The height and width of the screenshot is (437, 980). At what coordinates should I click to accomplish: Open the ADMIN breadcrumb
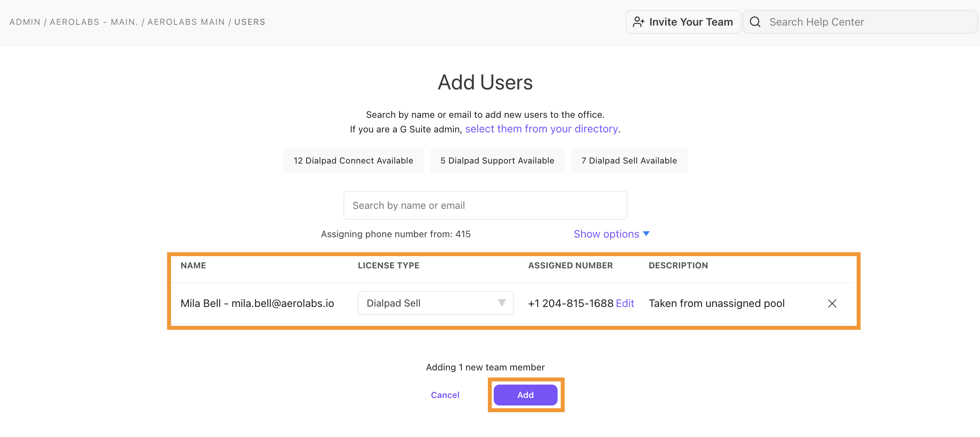[x=25, y=22]
